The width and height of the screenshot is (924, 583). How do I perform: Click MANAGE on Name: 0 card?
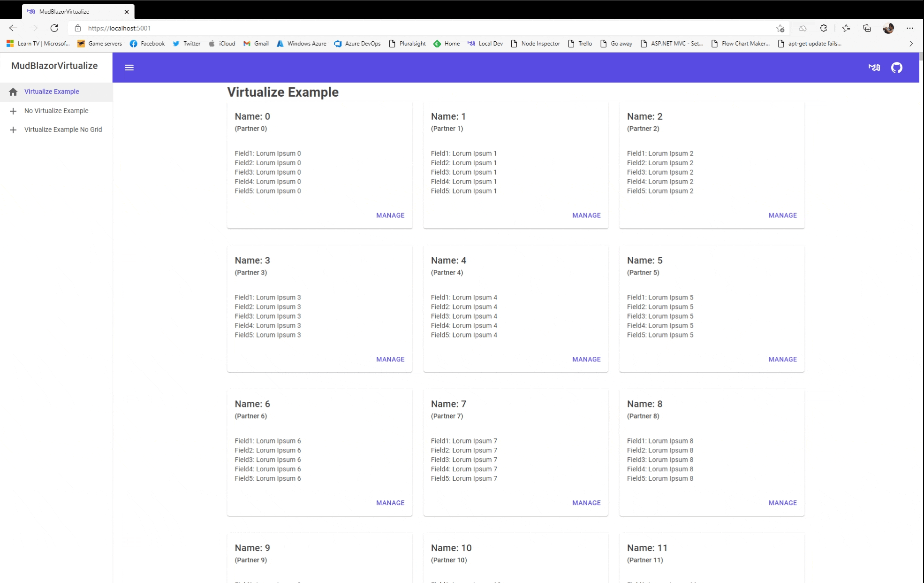[390, 215]
